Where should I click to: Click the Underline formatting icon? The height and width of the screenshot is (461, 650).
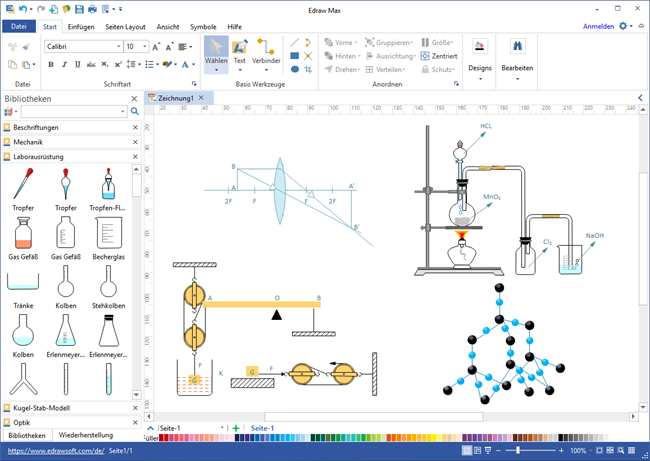coord(78,64)
